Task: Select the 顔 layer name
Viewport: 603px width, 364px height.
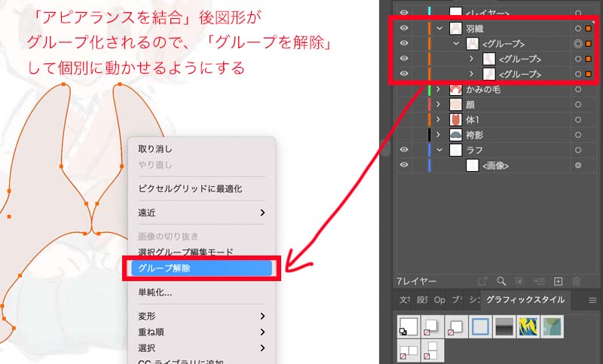Action: click(470, 105)
